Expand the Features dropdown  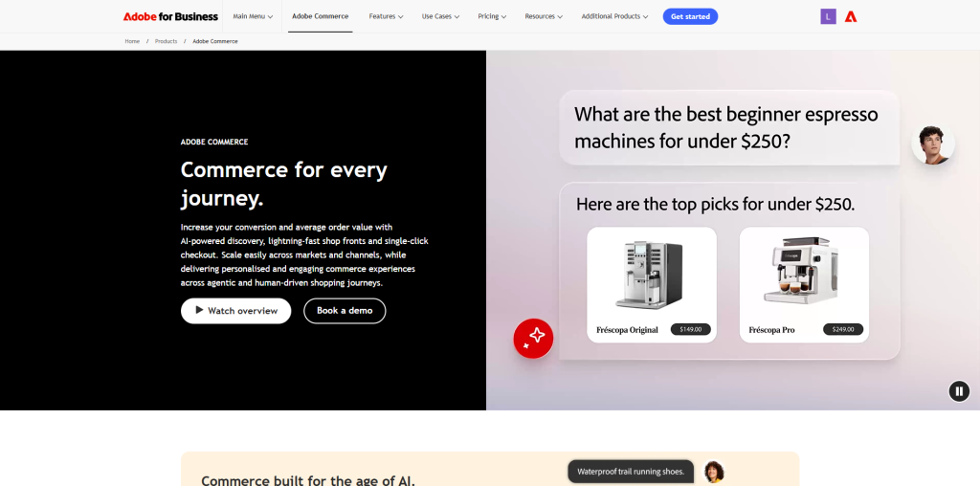[x=386, y=16]
